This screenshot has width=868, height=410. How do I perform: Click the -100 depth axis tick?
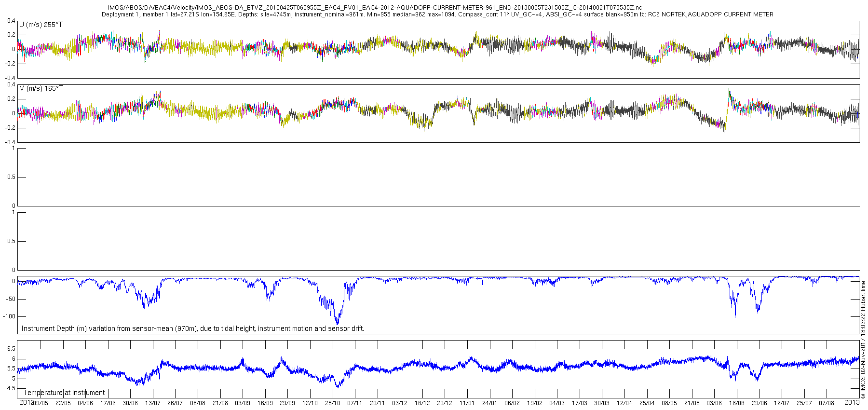click(x=9, y=316)
